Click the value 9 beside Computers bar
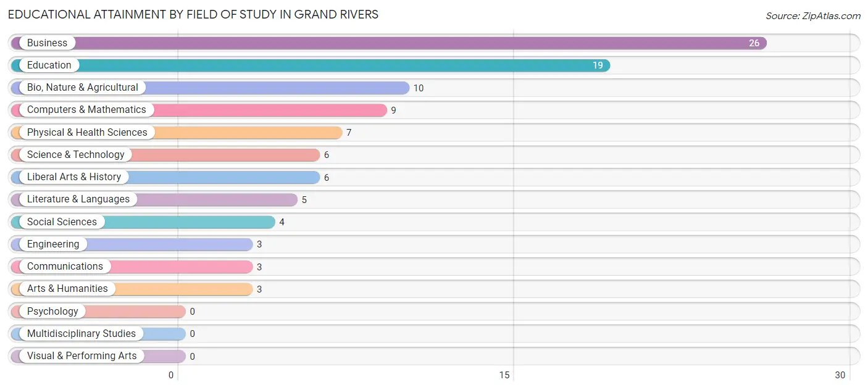This screenshot has width=868, height=390. [393, 110]
